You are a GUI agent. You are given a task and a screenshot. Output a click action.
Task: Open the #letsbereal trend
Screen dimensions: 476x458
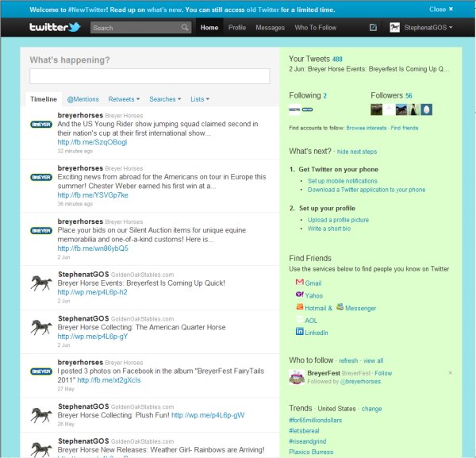304,431
